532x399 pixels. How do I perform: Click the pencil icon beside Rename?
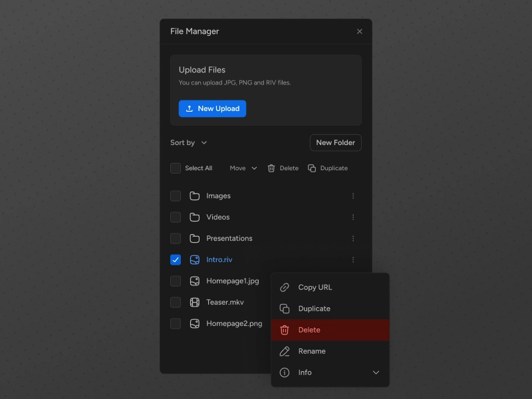point(285,351)
